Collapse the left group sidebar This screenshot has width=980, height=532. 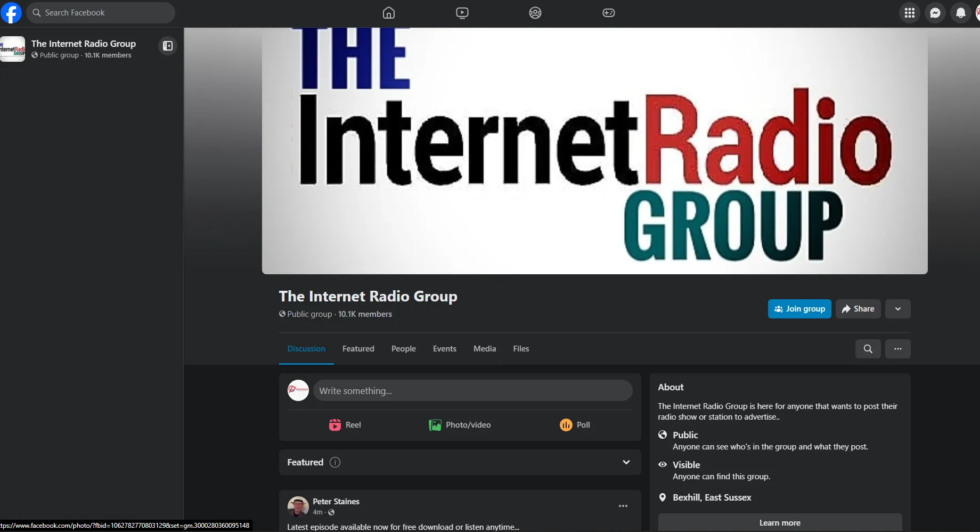coord(167,46)
